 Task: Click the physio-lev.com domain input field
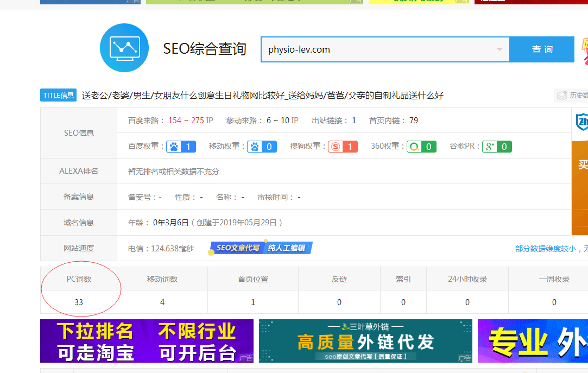pos(380,50)
